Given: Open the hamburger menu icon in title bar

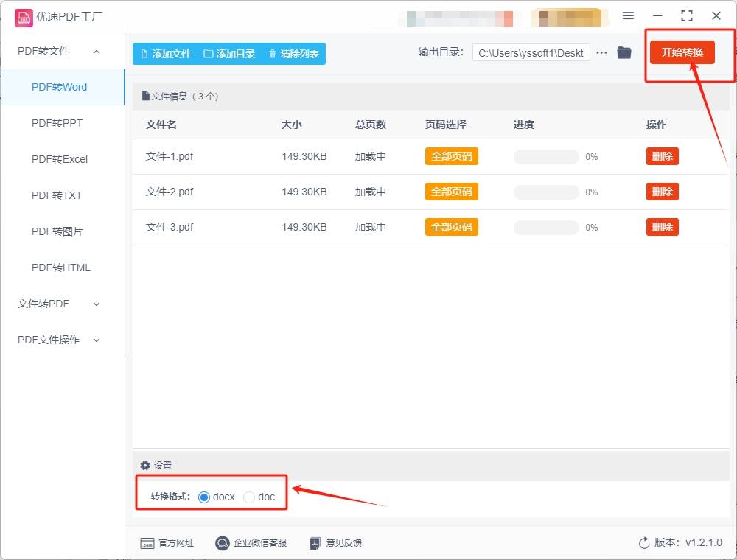Looking at the screenshot, I should [x=628, y=15].
